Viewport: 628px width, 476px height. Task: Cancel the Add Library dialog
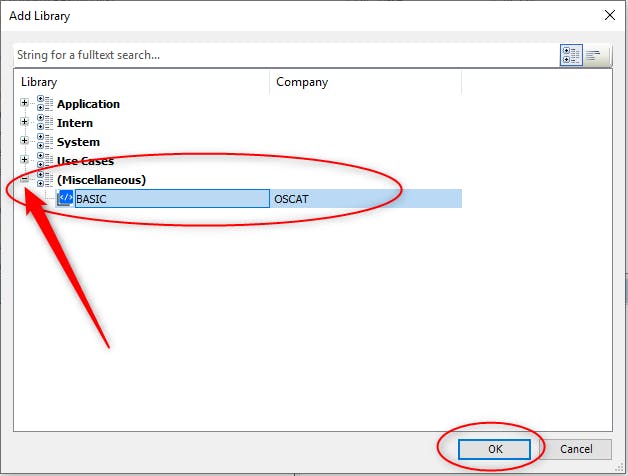pyautogui.click(x=576, y=449)
